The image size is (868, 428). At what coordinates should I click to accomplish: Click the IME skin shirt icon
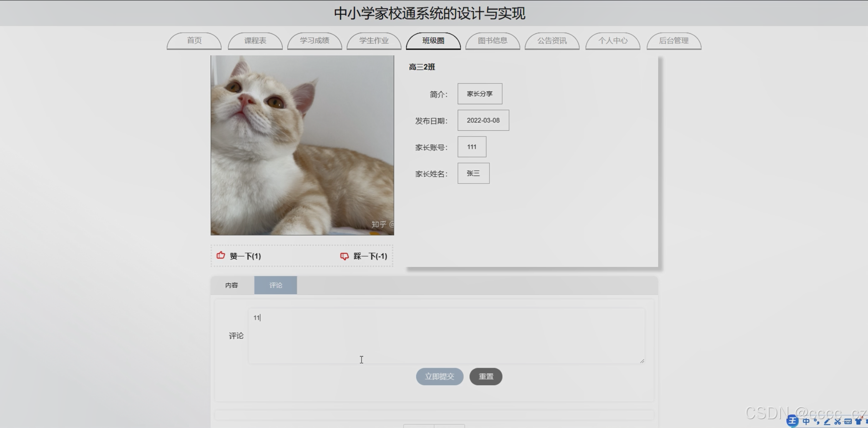pyautogui.click(x=858, y=422)
